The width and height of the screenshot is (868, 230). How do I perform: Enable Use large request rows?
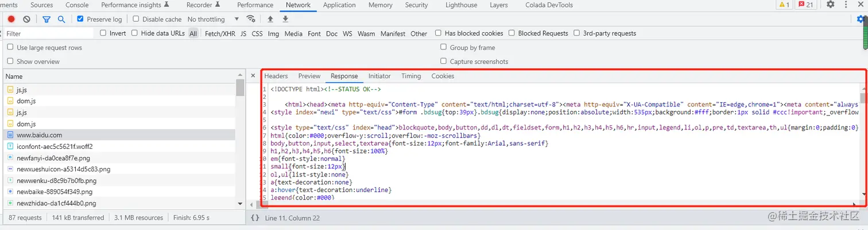10,48
